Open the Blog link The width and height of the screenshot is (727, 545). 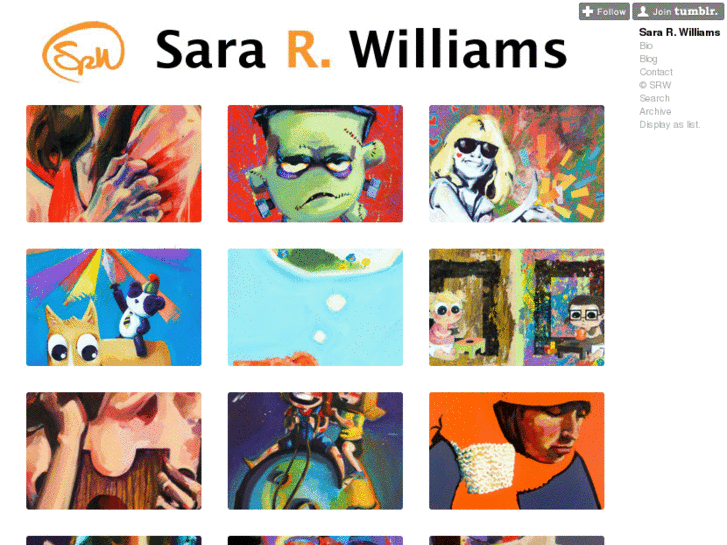(x=648, y=59)
